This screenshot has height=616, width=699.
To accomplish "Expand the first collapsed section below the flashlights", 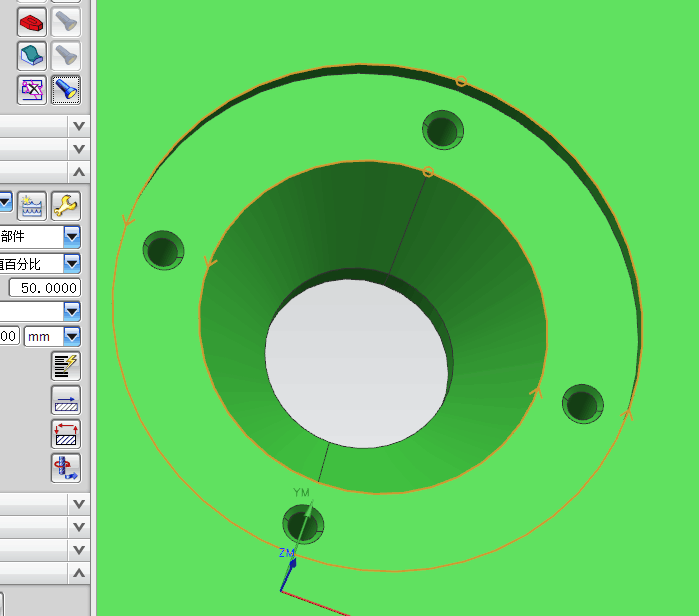I will [x=79, y=126].
